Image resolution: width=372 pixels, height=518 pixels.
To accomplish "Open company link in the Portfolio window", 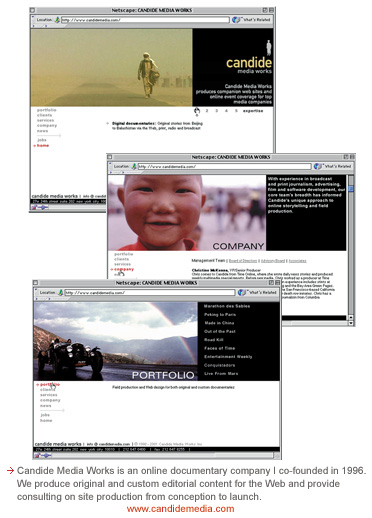I will click(x=50, y=400).
